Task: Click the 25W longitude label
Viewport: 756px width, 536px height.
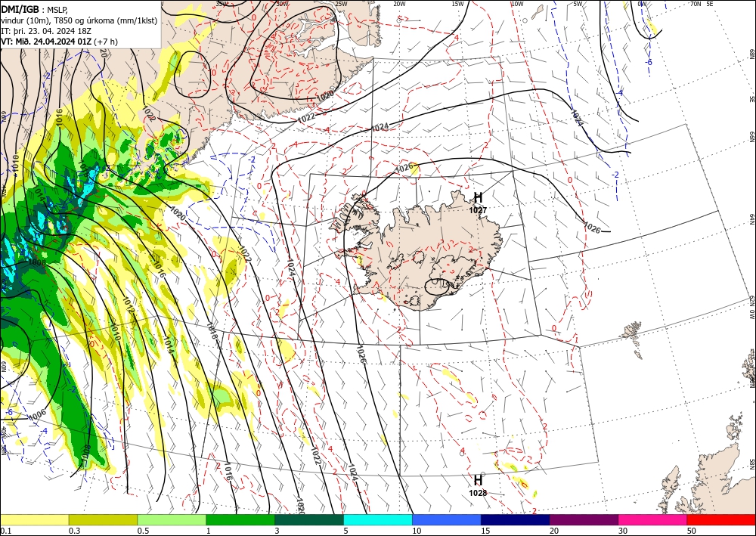Action: pos(341,4)
